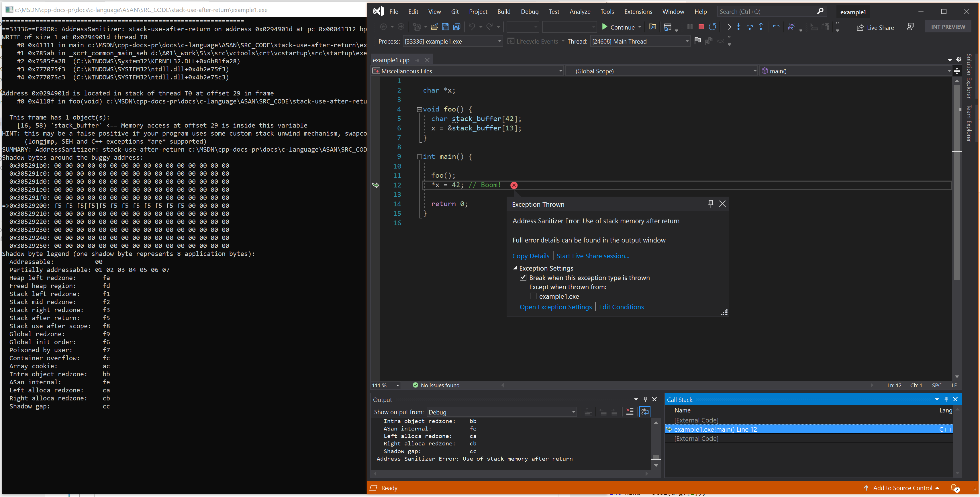Toggle example1.exe exception source checkbox
The width and height of the screenshot is (980, 497).
click(x=533, y=296)
